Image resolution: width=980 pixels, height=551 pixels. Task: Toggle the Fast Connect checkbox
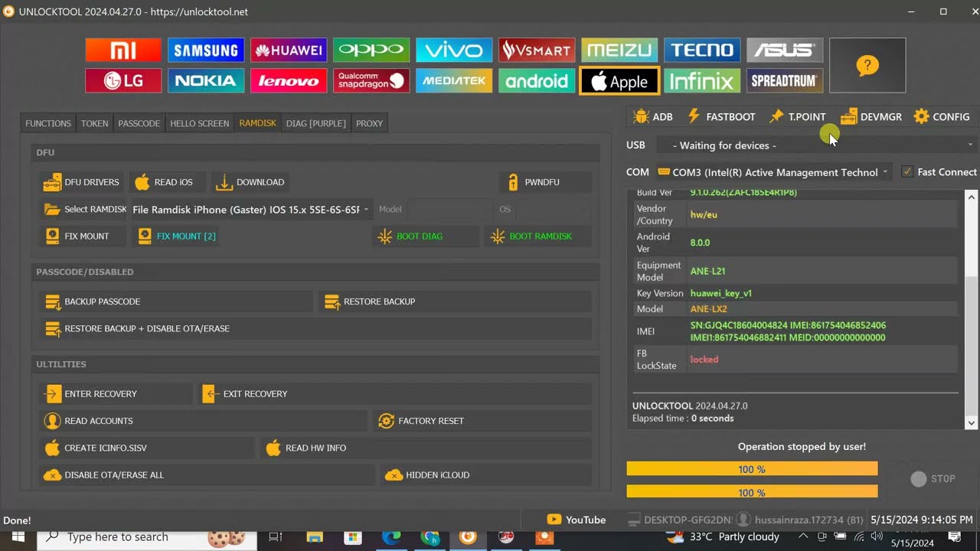pos(907,172)
